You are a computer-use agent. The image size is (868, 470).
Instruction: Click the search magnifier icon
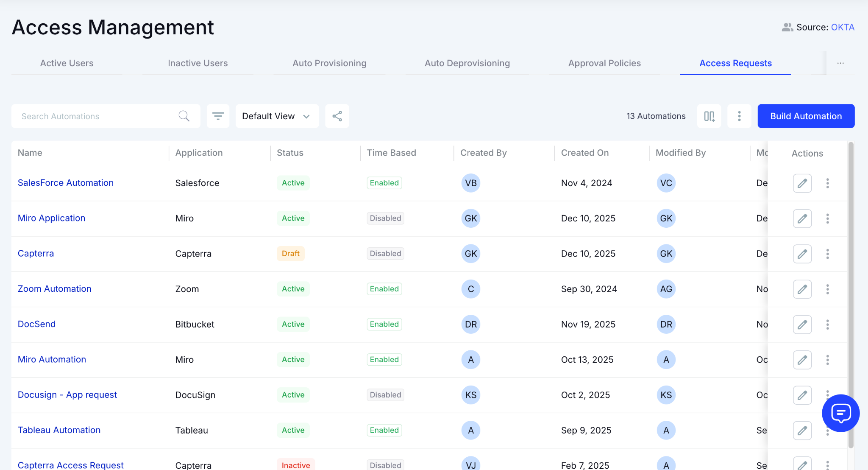184,116
